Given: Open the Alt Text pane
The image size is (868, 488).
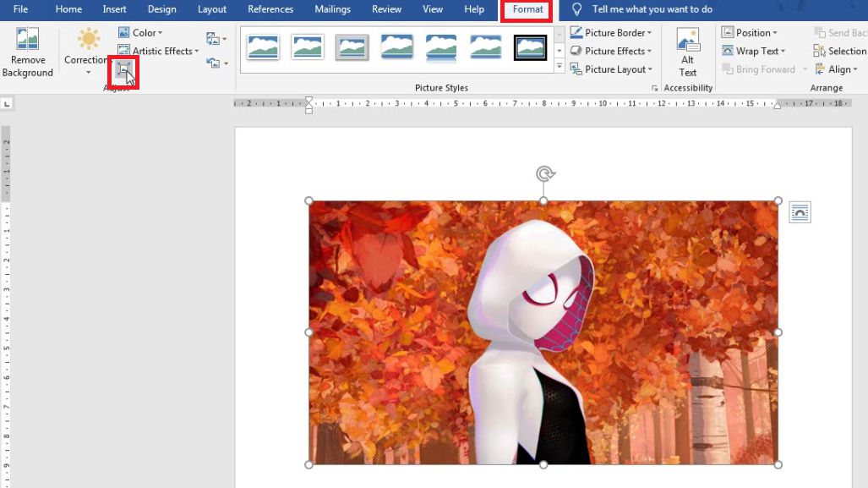Looking at the screenshot, I should 687,52.
